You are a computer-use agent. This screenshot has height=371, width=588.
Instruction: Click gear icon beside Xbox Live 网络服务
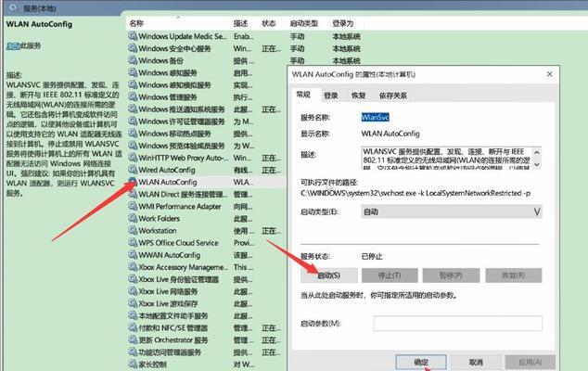pos(133,291)
